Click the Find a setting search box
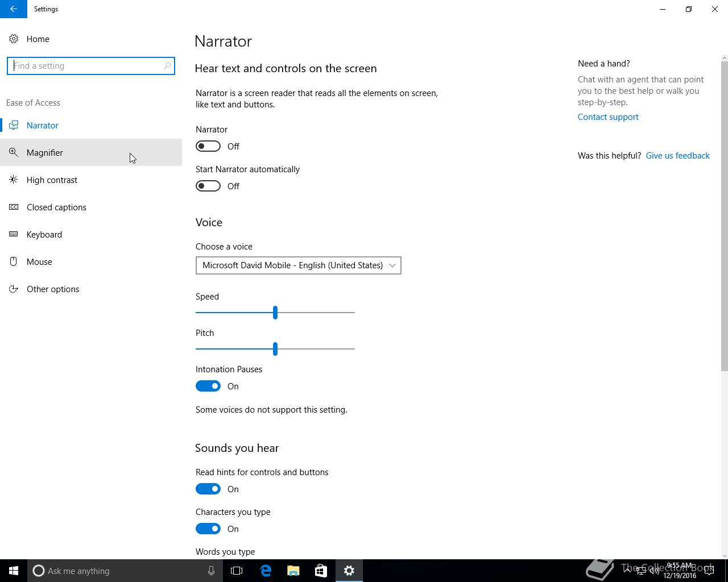The height and width of the screenshot is (582, 728). 91,66
